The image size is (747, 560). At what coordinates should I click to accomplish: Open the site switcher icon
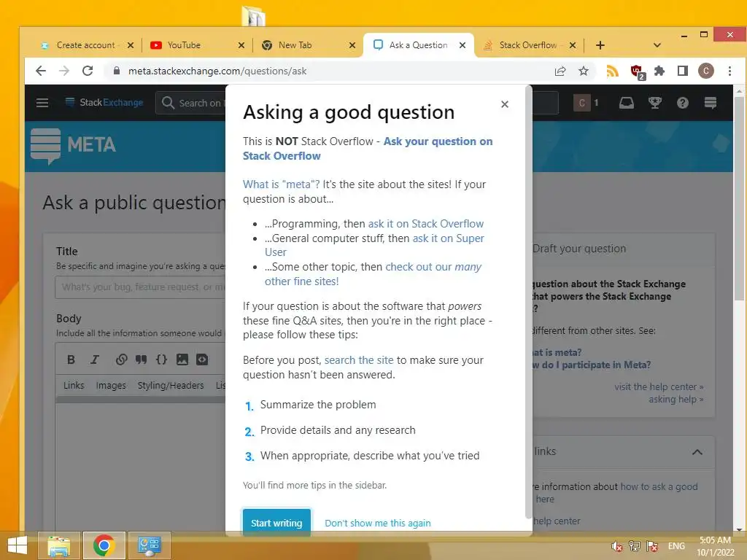pyautogui.click(x=711, y=103)
